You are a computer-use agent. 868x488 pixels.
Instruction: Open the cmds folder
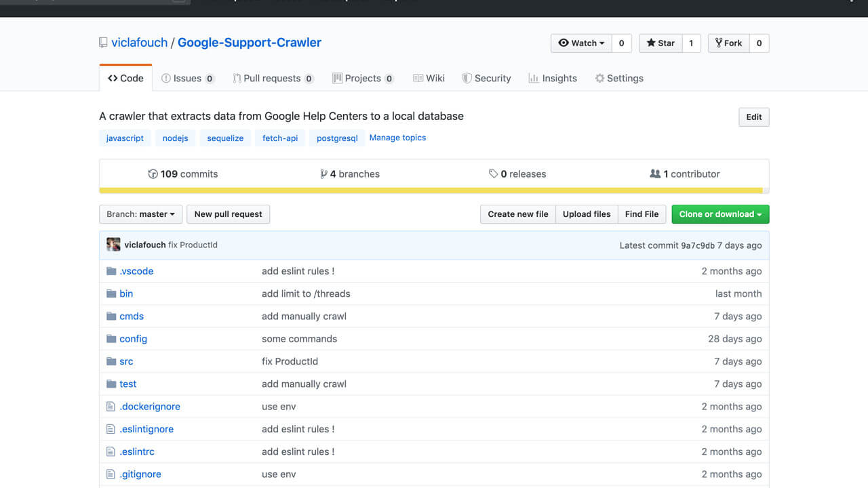coord(132,316)
